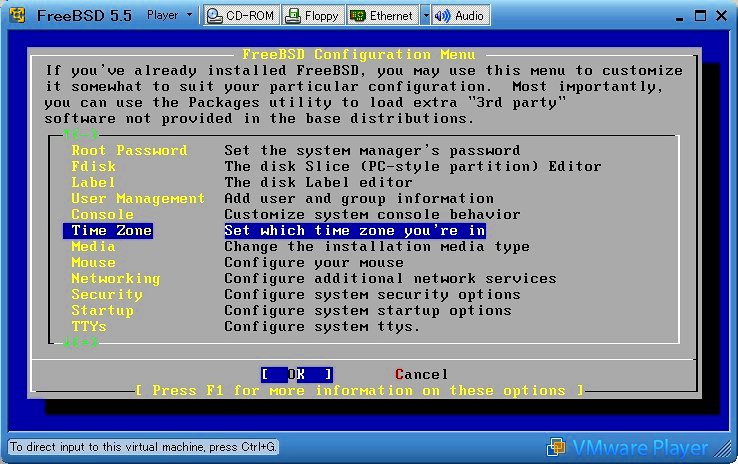This screenshot has height=464, width=738.
Task: Select the Root Password menu entry
Action: click(129, 150)
